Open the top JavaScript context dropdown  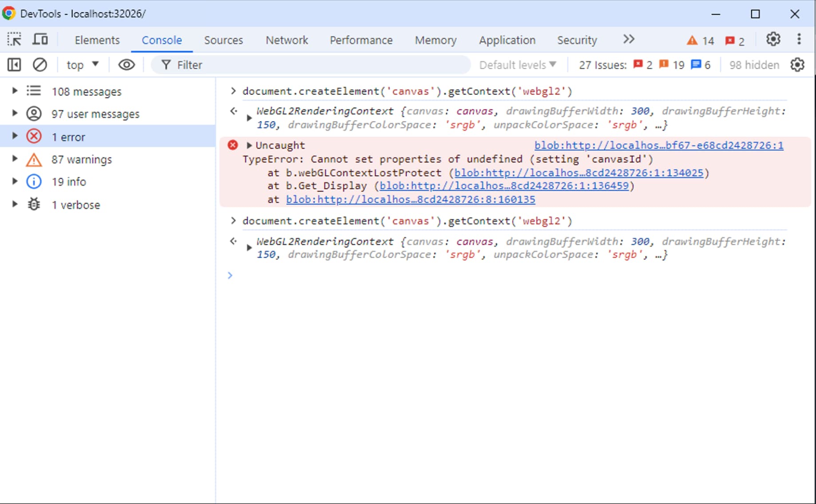(x=82, y=65)
